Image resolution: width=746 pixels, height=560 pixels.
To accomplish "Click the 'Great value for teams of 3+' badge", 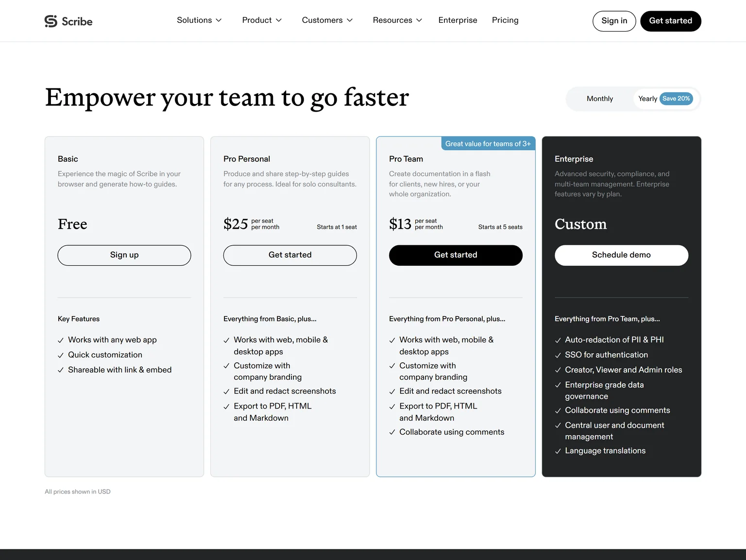I will pos(488,144).
